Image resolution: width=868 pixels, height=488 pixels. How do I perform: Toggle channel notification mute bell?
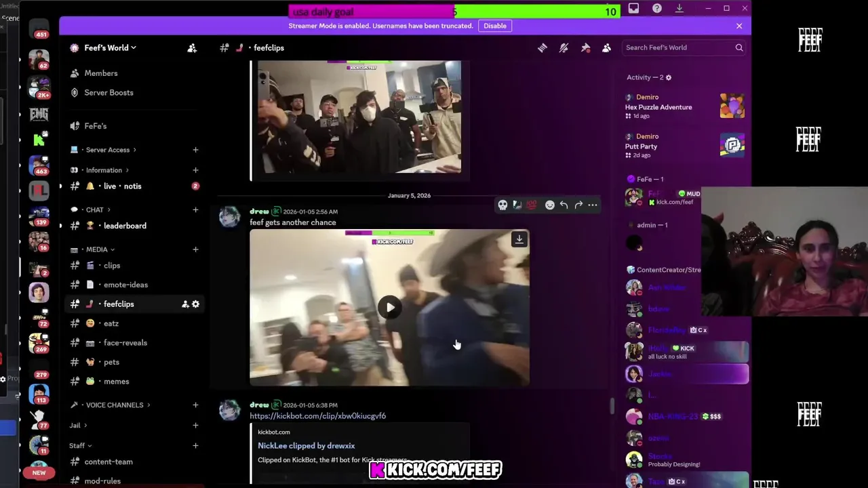click(564, 48)
